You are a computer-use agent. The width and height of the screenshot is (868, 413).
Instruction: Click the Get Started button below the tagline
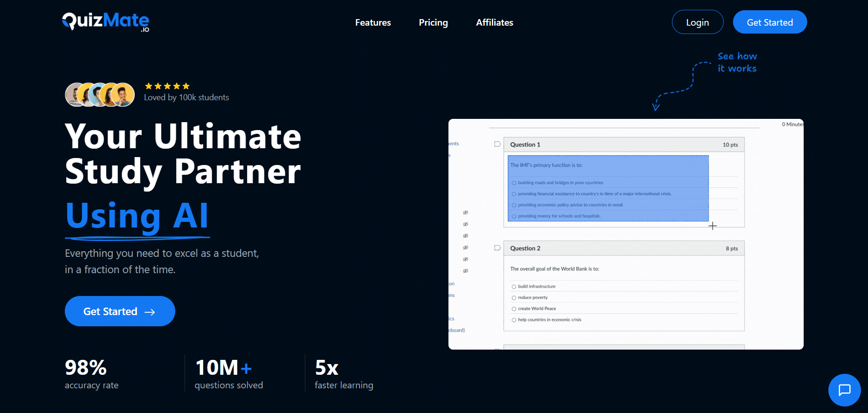(120, 311)
